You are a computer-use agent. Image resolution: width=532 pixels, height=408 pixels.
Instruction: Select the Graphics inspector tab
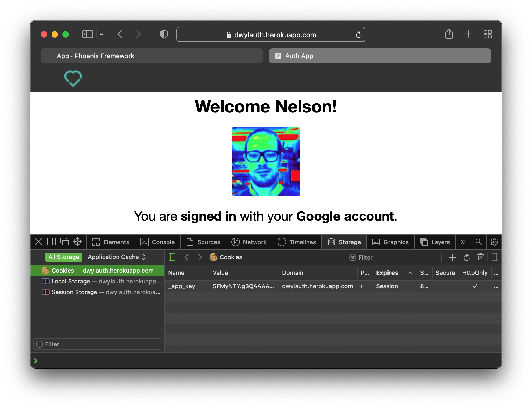click(390, 242)
